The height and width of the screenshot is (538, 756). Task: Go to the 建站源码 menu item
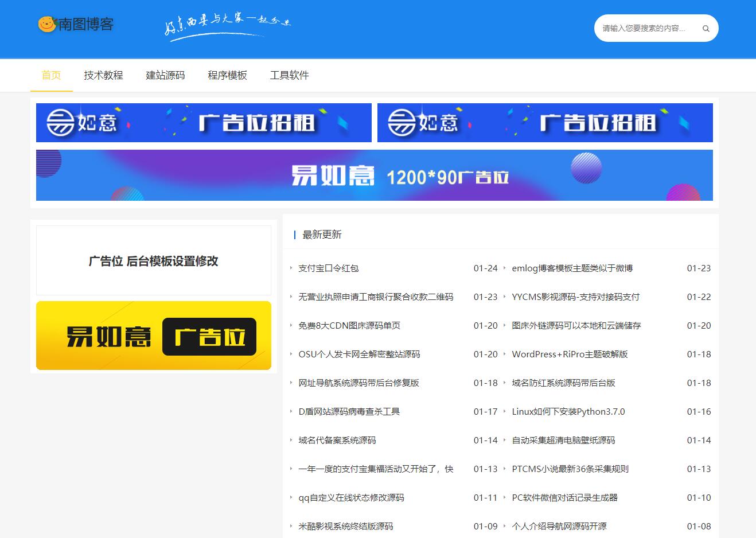[165, 75]
